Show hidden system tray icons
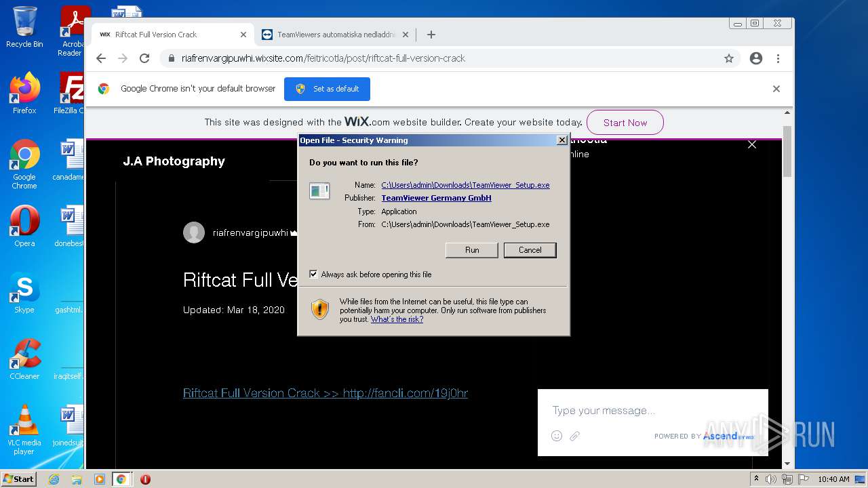 [757, 479]
